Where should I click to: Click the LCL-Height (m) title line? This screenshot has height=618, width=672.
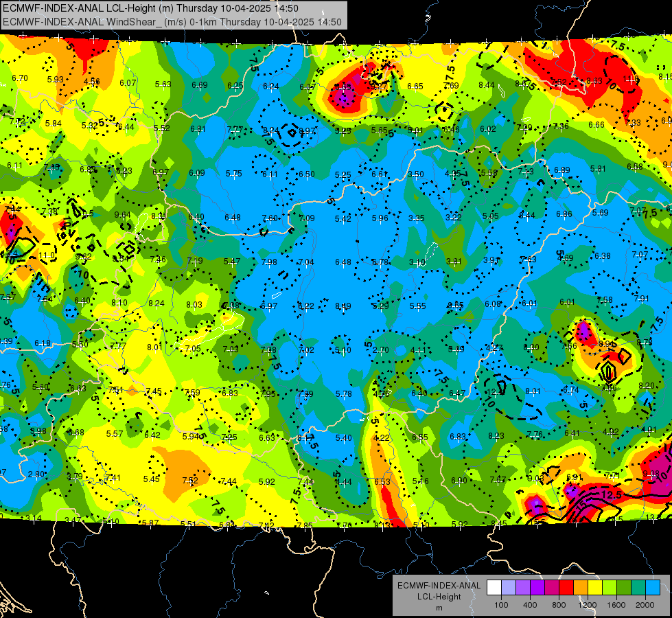(x=150, y=8)
